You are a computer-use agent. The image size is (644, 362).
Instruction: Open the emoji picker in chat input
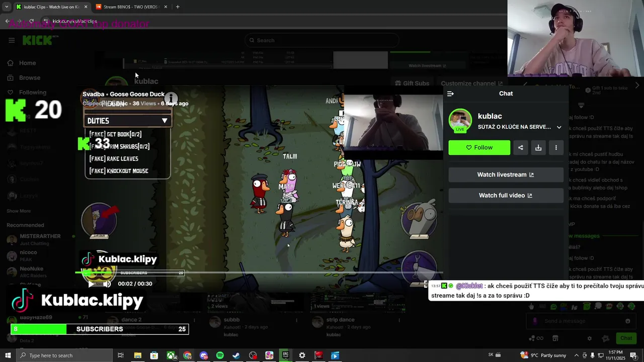[628, 321]
